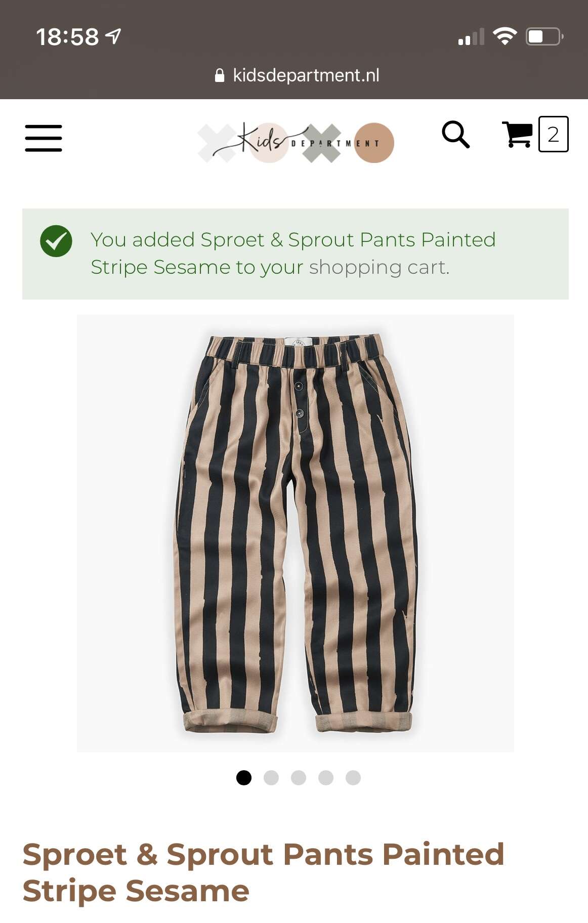Click the search magnifier icon
Screen dimensions: 588x923
pyautogui.click(x=455, y=134)
